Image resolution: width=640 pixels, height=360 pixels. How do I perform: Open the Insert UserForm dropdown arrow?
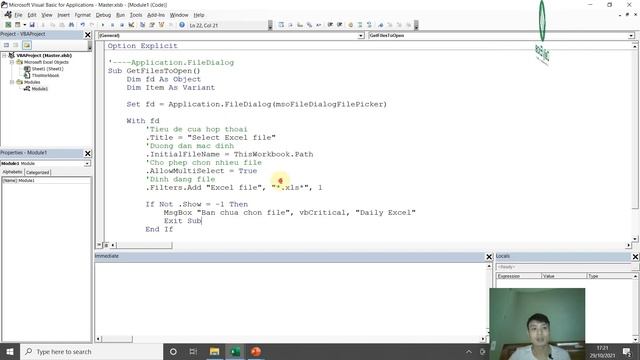(x=24, y=25)
